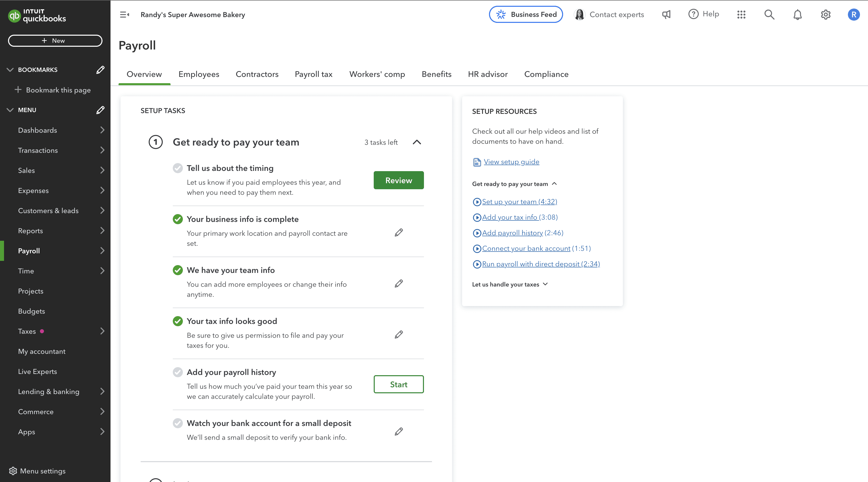Click the megaphone announcements icon
The image size is (868, 482).
666,15
